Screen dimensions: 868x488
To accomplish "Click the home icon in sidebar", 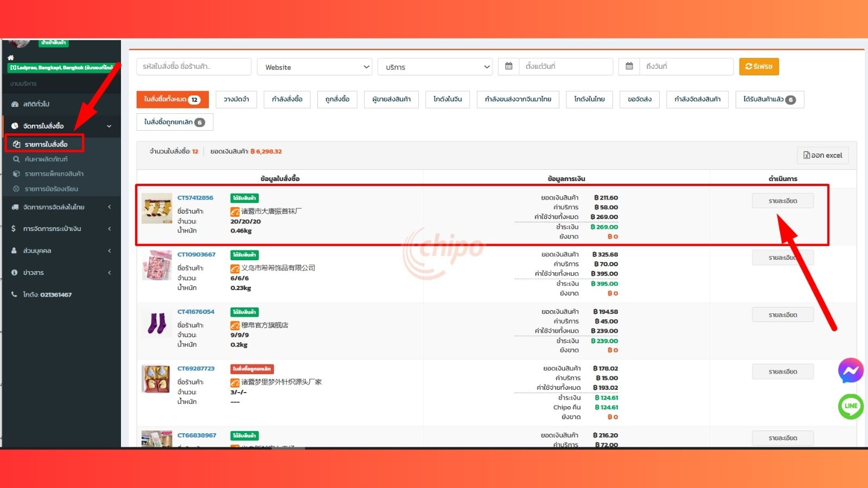I will 11,57.
